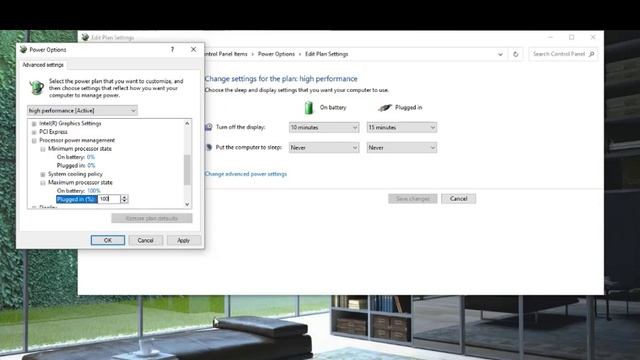The width and height of the screenshot is (640, 360).
Task: Click Change advanced power settings link
Action: tap(246, 174)
